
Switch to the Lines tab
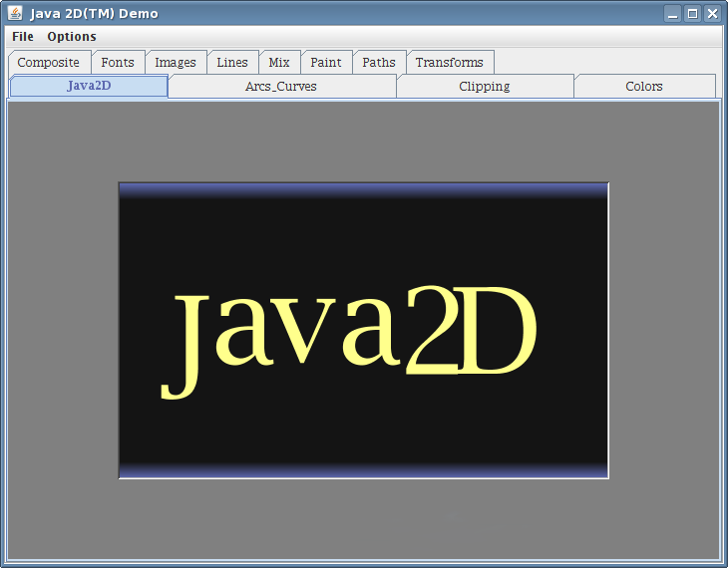pyautogui.click(x=232, y=62)
